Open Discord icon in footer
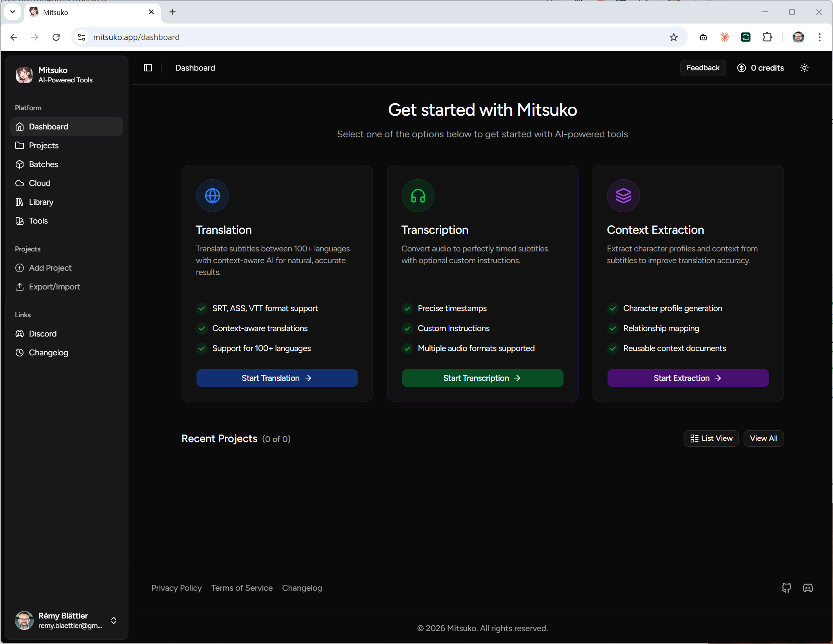 point(808,588)
